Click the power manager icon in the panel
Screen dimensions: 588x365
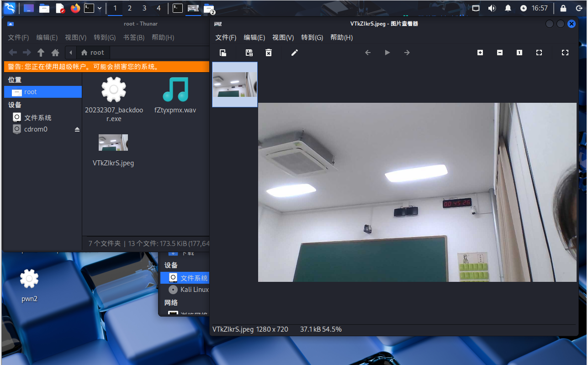524,8
